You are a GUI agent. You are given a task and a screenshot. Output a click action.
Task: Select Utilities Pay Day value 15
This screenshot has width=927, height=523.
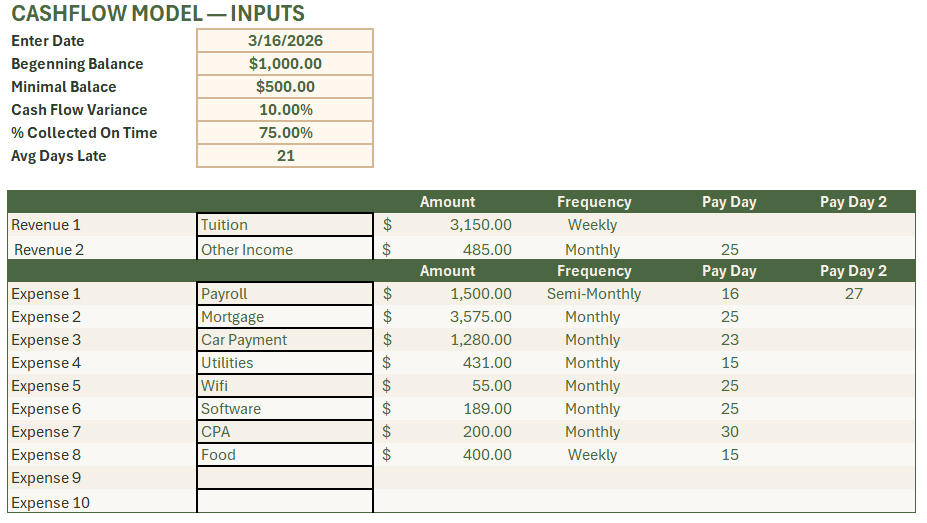(730, 363)
